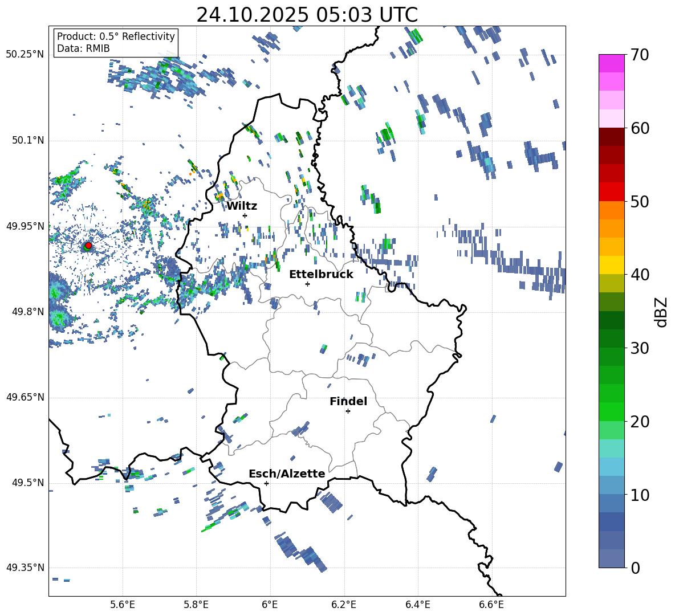This screenshot has width=675, height=616.
Task: Click the timestamp title 24.10.2025 05:03 UTC
Action: point(307,15)
